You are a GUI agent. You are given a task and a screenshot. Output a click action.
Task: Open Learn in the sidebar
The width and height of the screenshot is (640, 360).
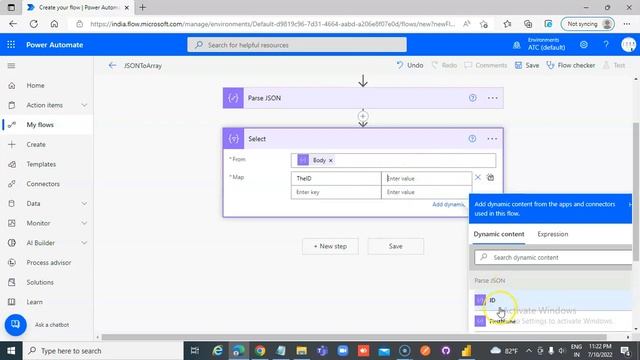point(34,302)
